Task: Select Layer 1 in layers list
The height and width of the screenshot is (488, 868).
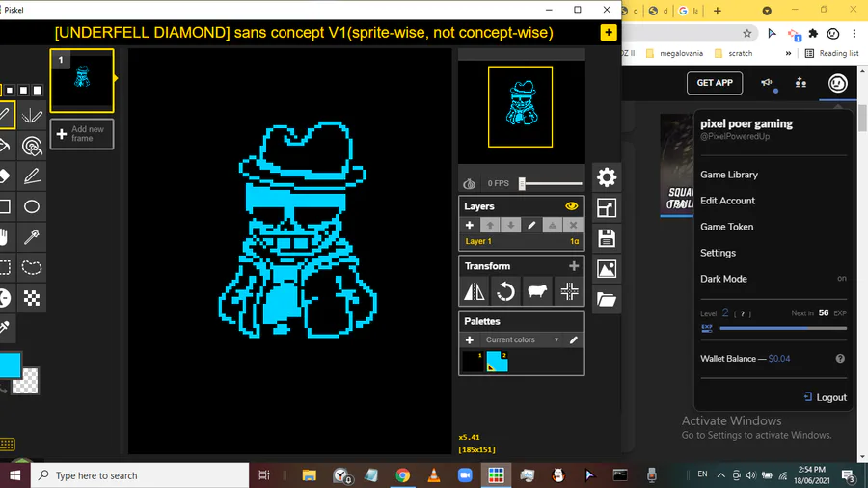Action: [521, 241]
